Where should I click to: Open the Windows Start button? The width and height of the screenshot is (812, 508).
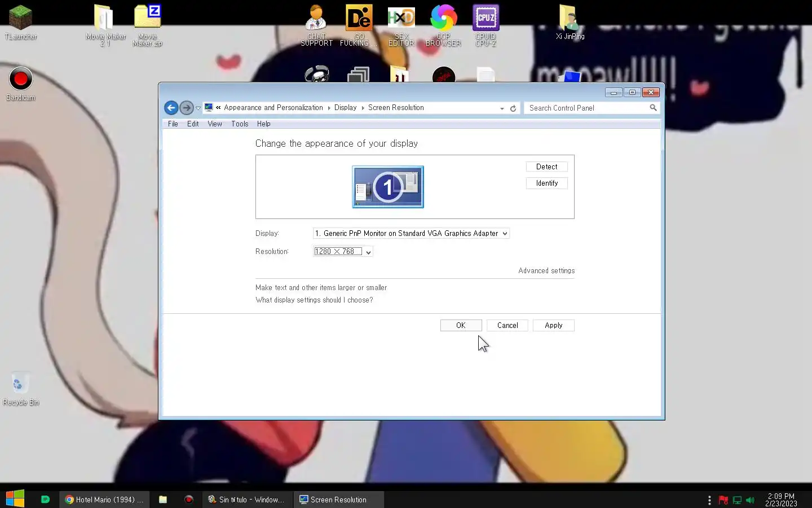15,500
